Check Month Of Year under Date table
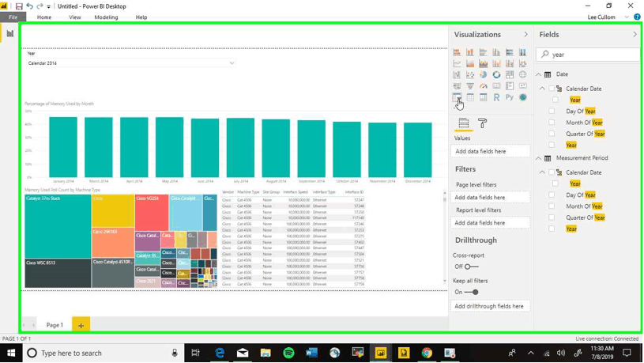Image resolution: width=644 pixels, height=363 pixels. coord(552,122)
